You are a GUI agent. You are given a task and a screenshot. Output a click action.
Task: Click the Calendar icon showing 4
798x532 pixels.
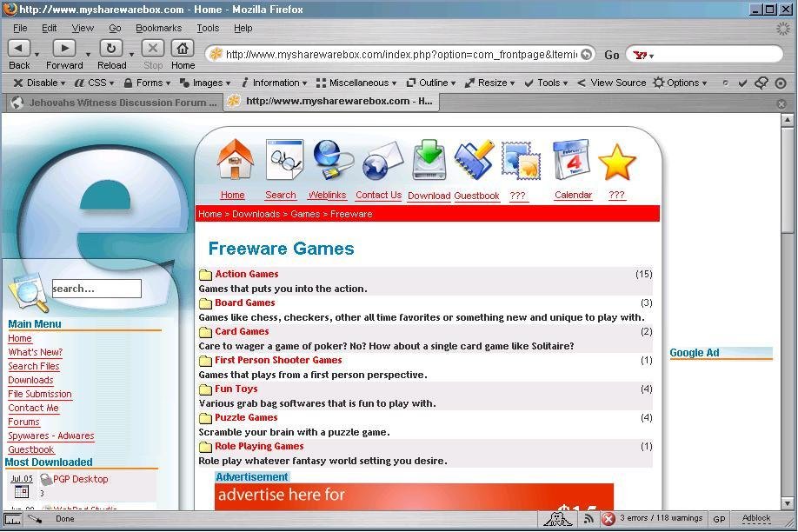572,159
